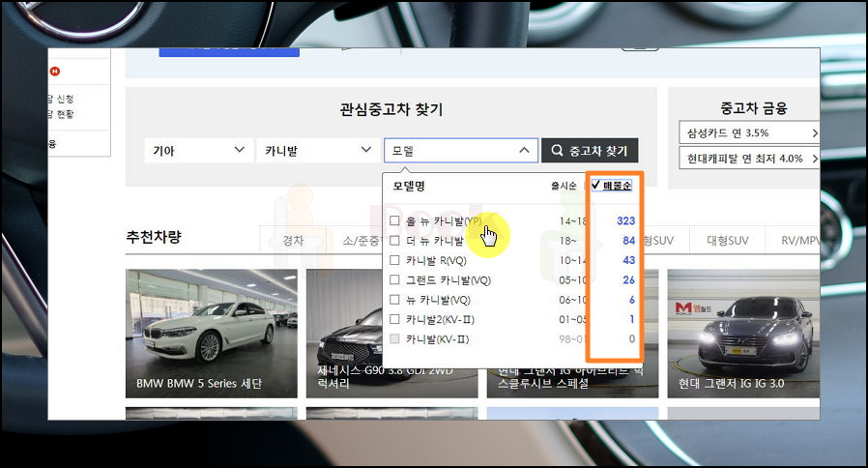Check the 뉴 카니발(VQ) checkbox
The width and height of the screenshot is (868, 468).
coord(394,300)
